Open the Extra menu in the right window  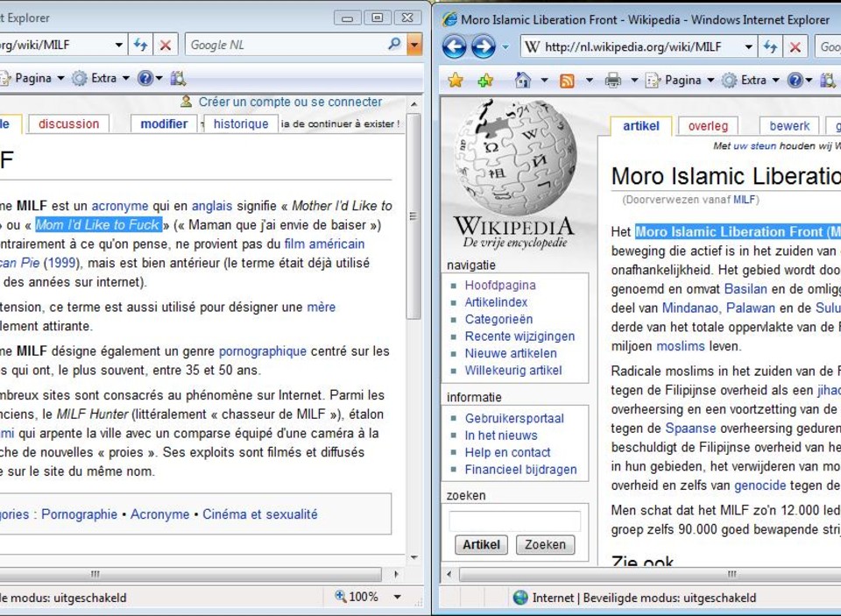(x=751, y=81)
